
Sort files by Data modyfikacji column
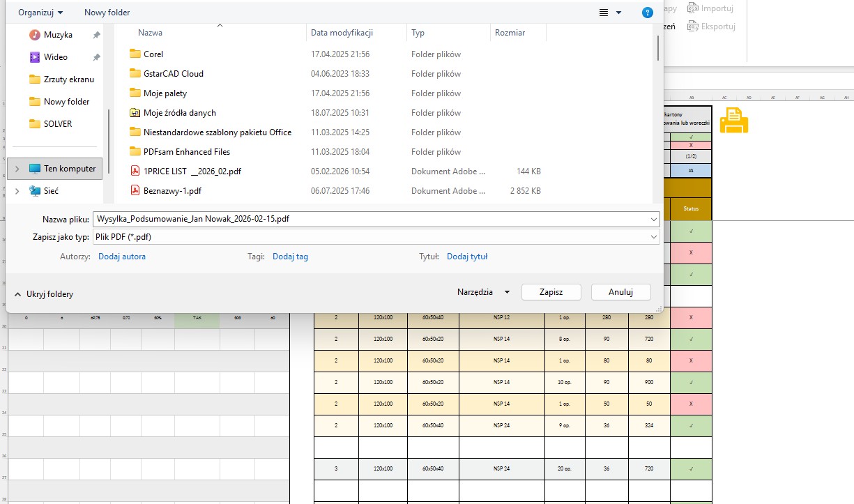[x=342, y=33]
